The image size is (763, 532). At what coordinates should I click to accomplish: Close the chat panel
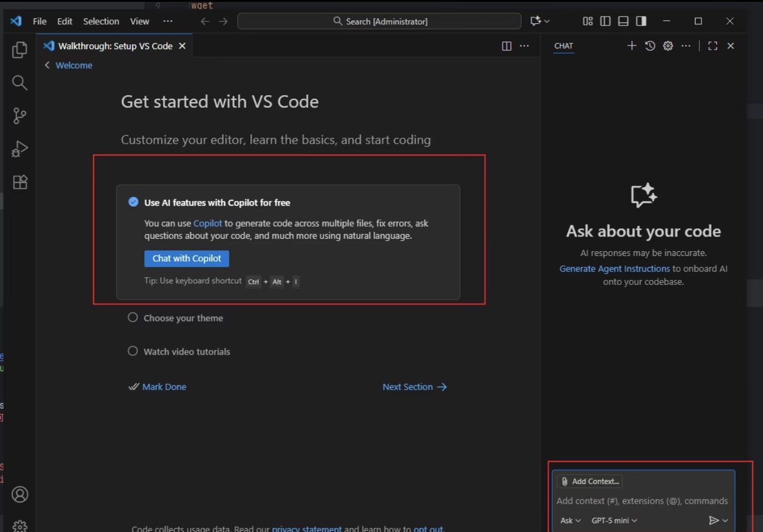pyautogui.click(x=730, y=46)
